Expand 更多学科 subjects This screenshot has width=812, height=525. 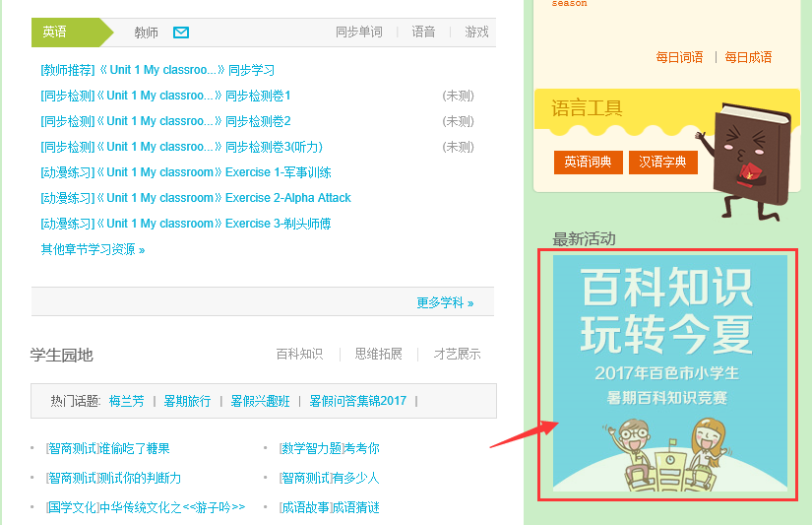click(x=445, y=302)
